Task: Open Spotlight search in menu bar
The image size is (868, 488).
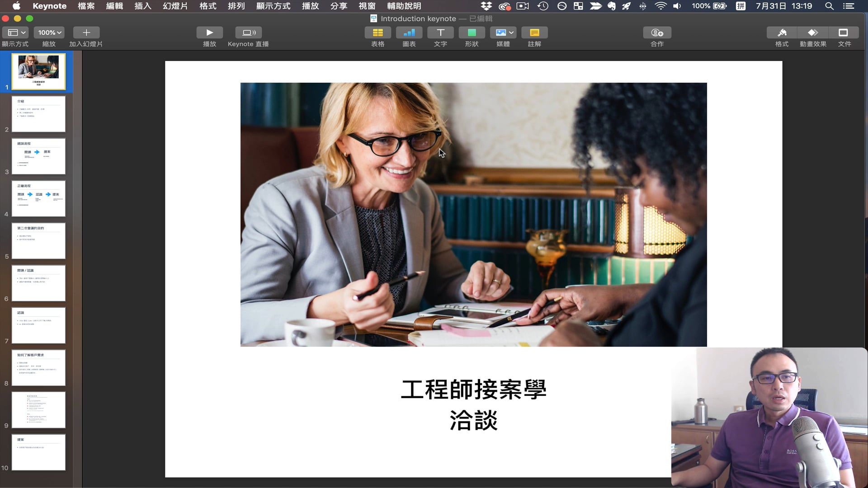Action: pyautogui.click(x=829, y=6)
